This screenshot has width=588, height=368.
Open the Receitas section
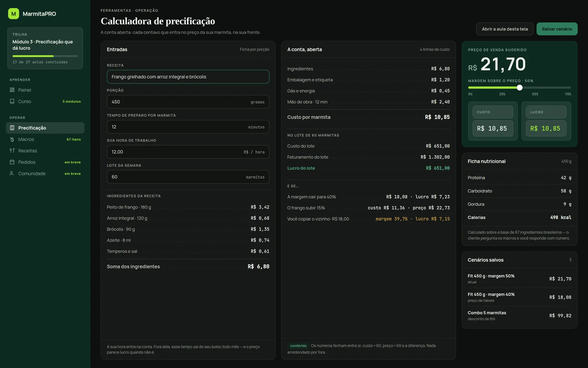[x=45, y=151]
